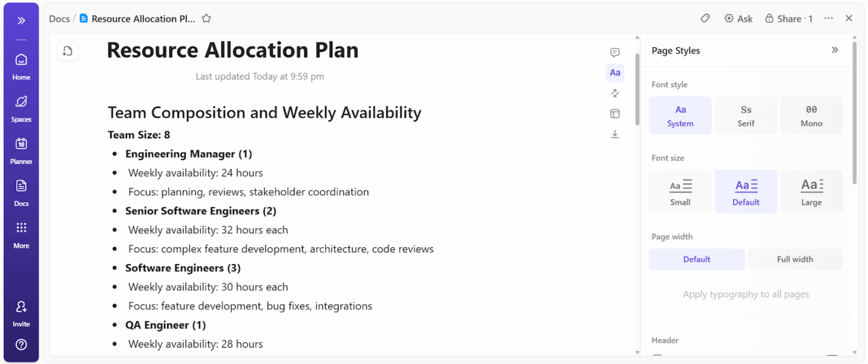Click the Docs breadcrumb link

point(59,18)
